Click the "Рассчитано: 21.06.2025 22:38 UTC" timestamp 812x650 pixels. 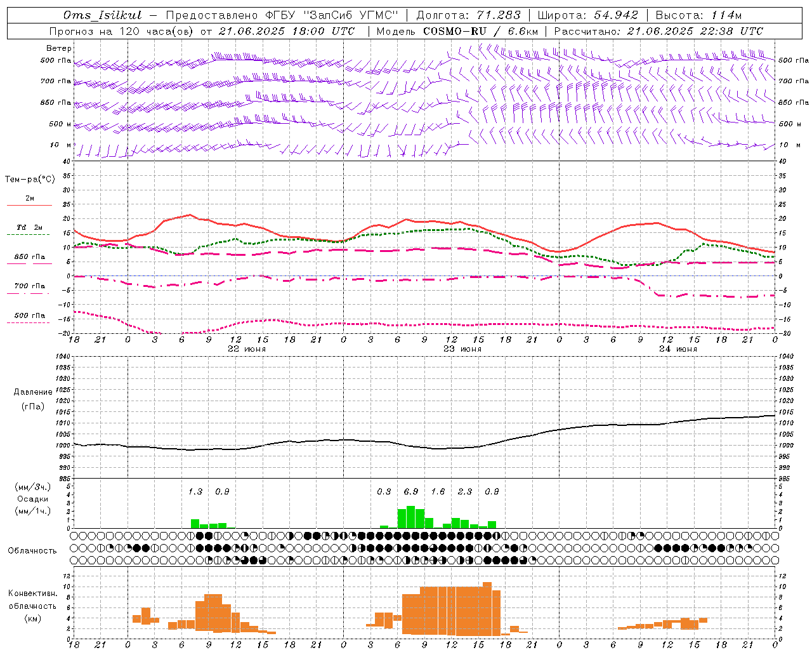(x=658, y=31)
